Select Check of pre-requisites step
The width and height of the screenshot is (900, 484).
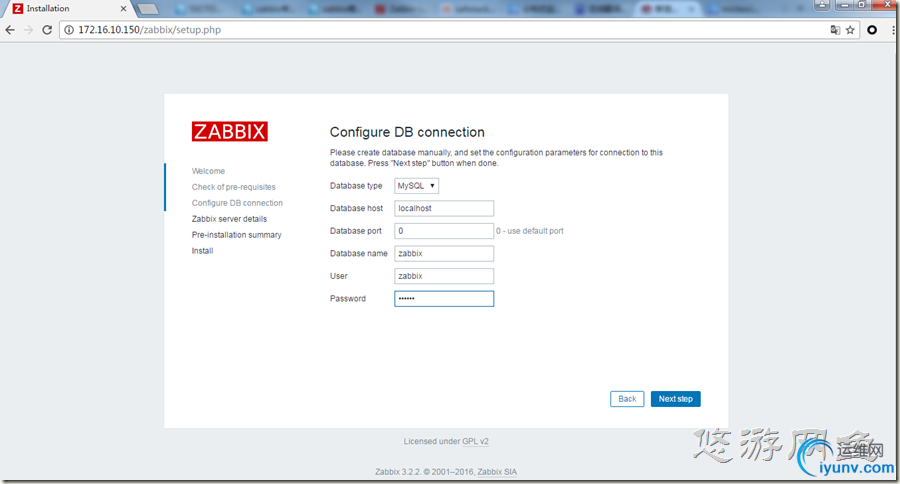(x=234, y=187)
